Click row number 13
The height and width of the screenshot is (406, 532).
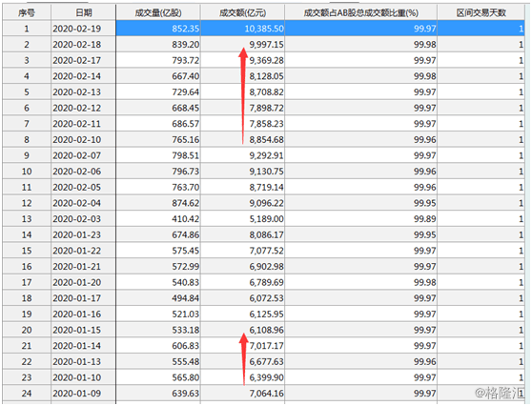pos(27,219)
